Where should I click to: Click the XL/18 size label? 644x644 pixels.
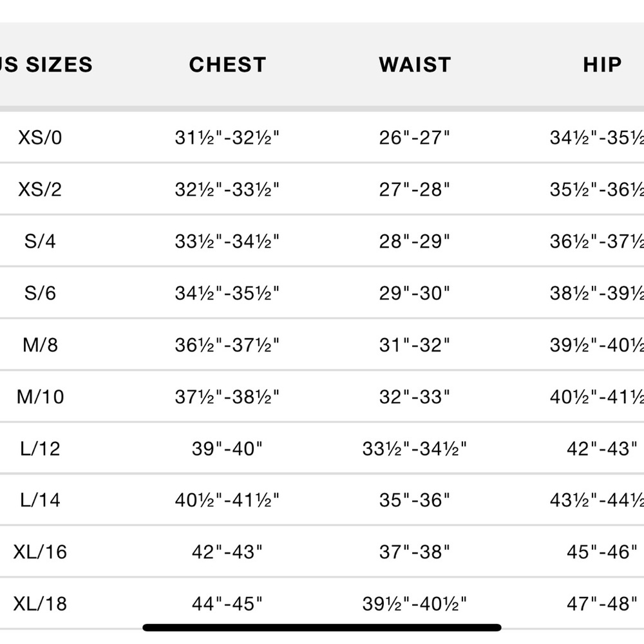tap(40, 604)
